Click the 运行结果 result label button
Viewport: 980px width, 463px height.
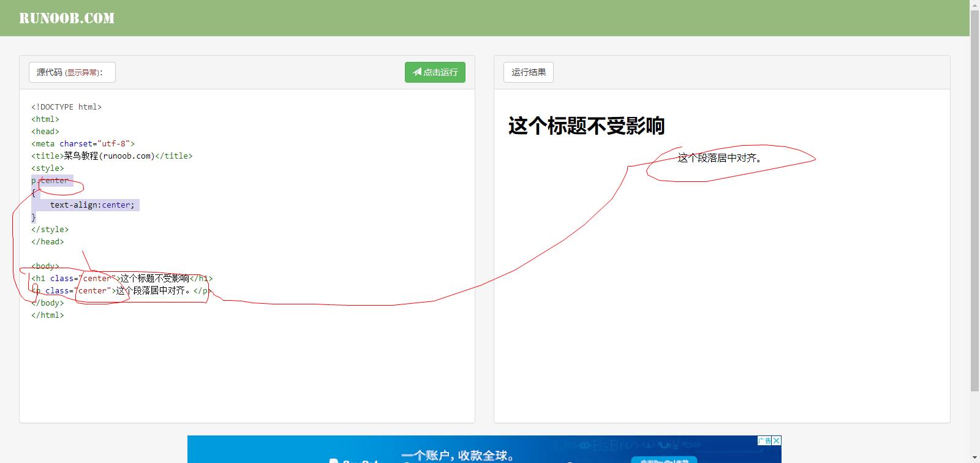[x=529, y=72]
